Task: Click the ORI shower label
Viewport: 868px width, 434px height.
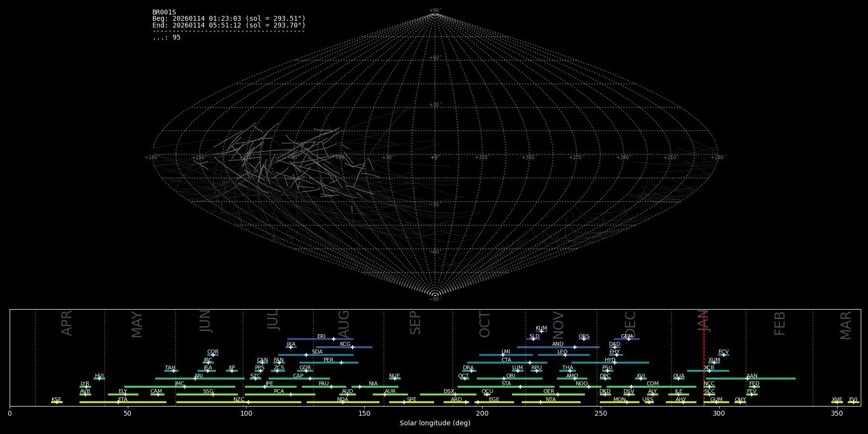Action: (511, 376)
